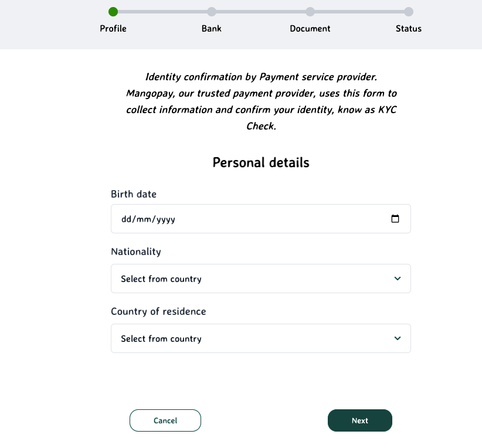Click the Document step circle

310,12
